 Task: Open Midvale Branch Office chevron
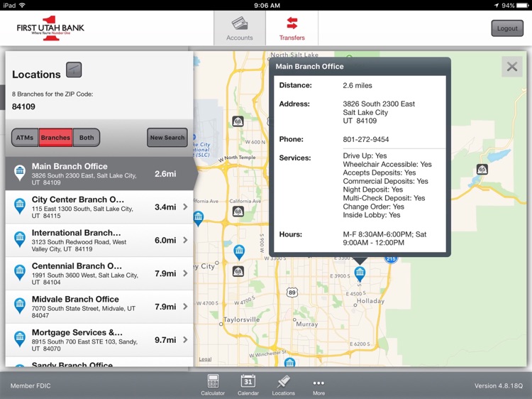[x=185, y=306]
